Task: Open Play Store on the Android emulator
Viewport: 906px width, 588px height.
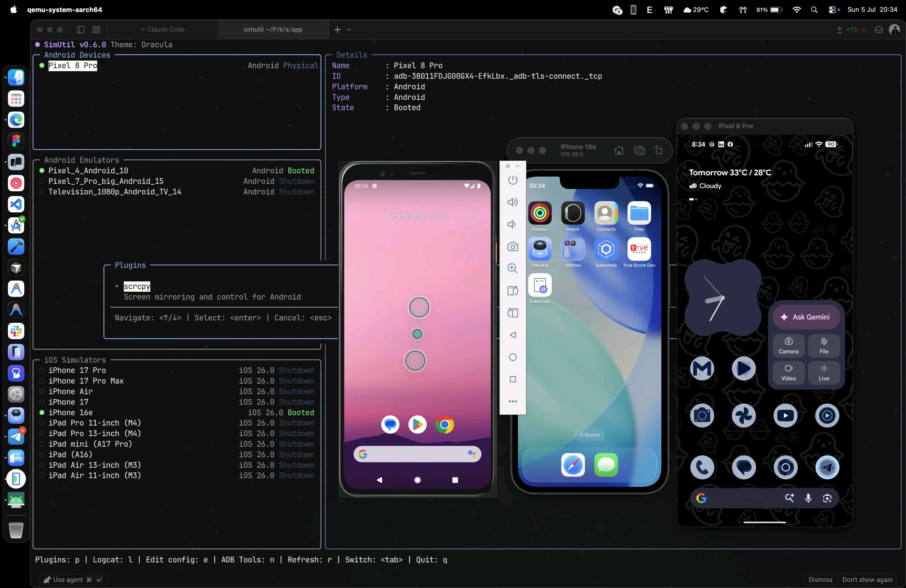Action: [x=418, y=424]
